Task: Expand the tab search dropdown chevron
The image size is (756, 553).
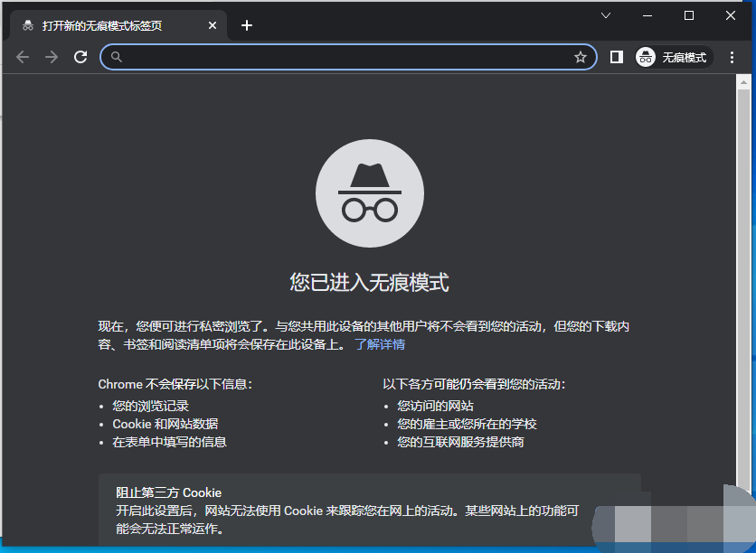Action: coord(606,15)
